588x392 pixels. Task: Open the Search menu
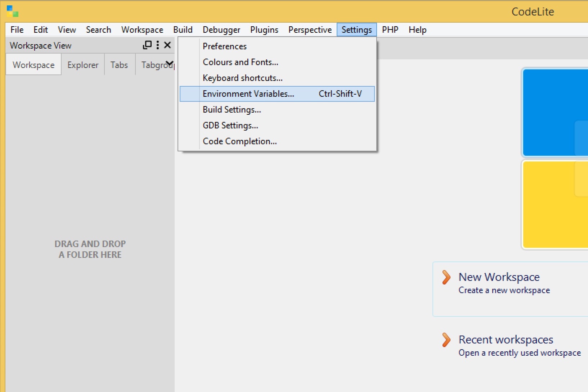[98, 30]
